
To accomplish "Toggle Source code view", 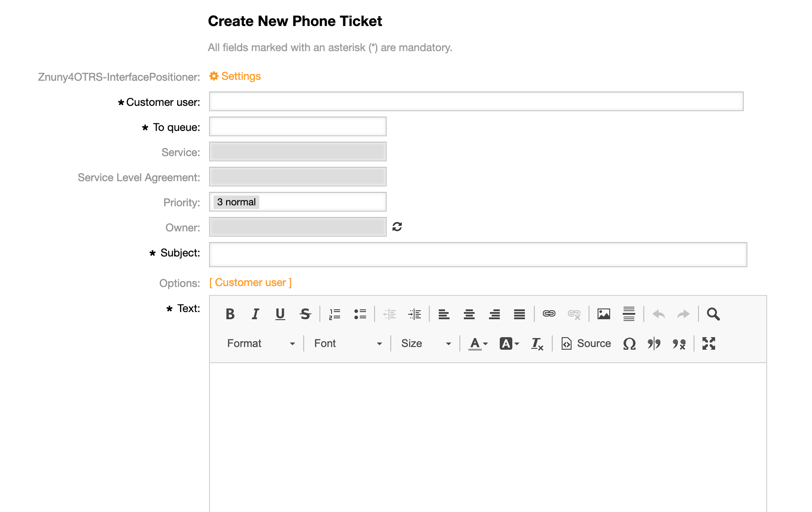I will (586, 343).
